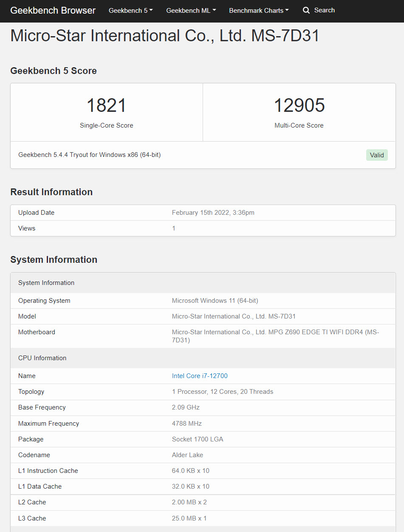This screenshot has height=532, width=404.
Task: Click the CPU Information section header
Action: pos(42,358)
